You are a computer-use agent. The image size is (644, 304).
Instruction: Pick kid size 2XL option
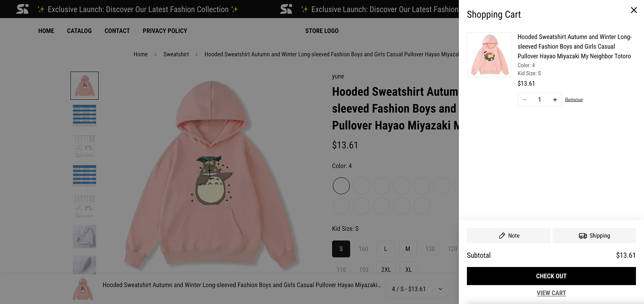386,269
